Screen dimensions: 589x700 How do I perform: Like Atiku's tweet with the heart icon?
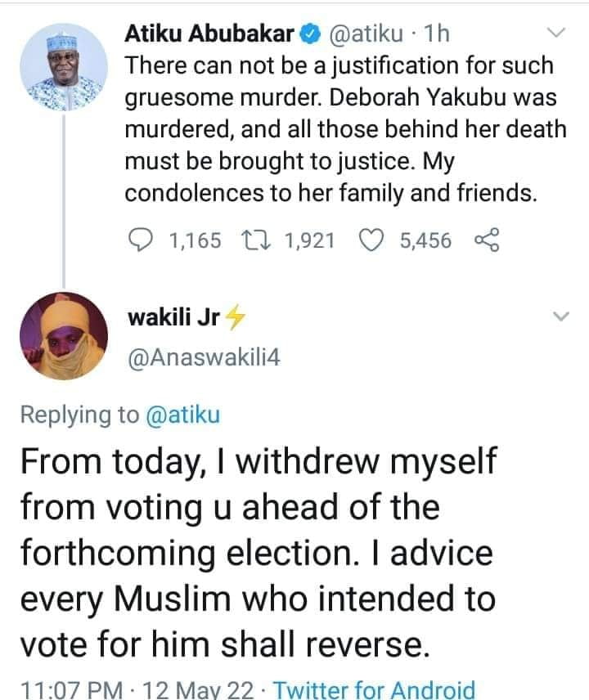[x=371, y=240]
